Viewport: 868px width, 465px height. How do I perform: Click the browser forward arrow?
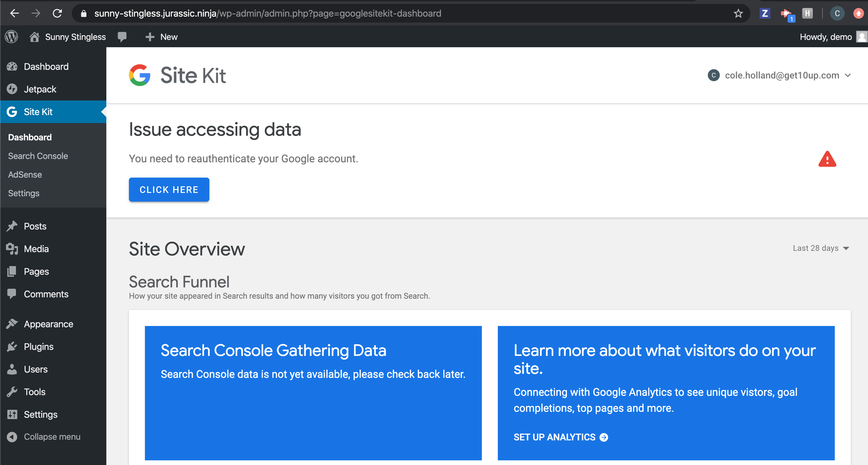pyautogui.click(x=36, y=14)
